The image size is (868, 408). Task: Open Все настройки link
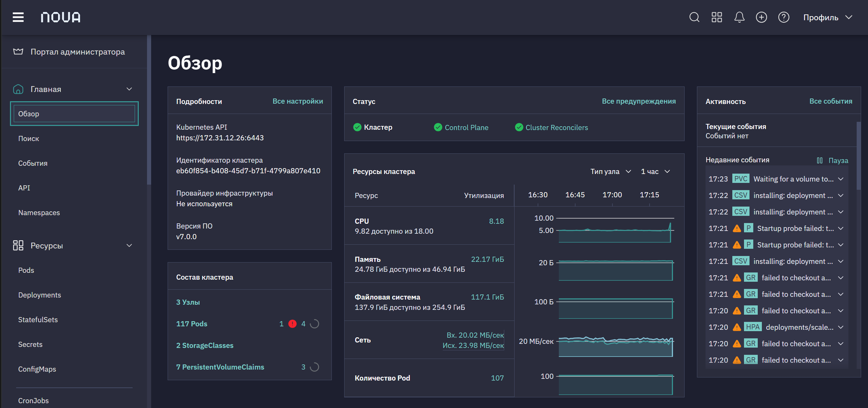tap(297, 101)
